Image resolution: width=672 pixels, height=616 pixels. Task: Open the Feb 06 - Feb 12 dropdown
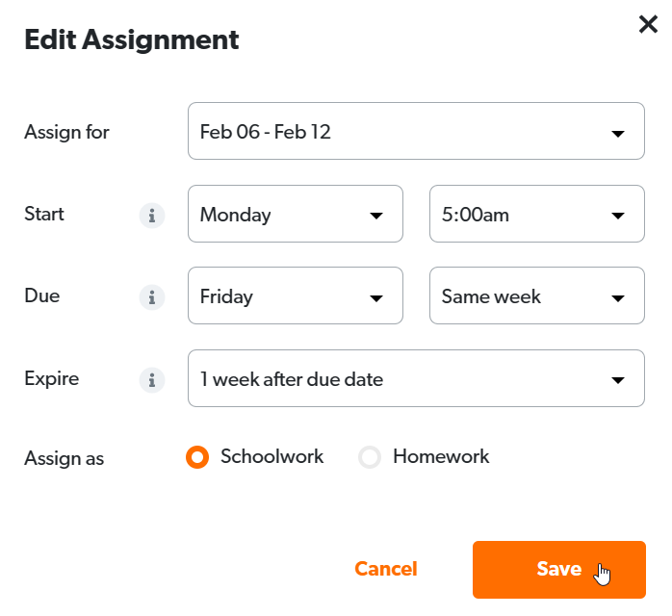tap(416, 132)
